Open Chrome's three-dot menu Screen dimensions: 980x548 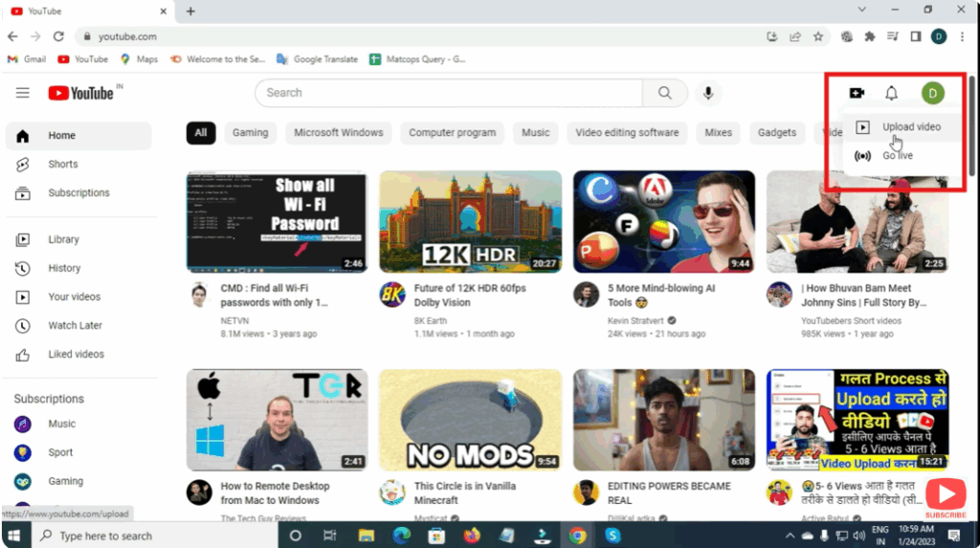click(962, 36)
